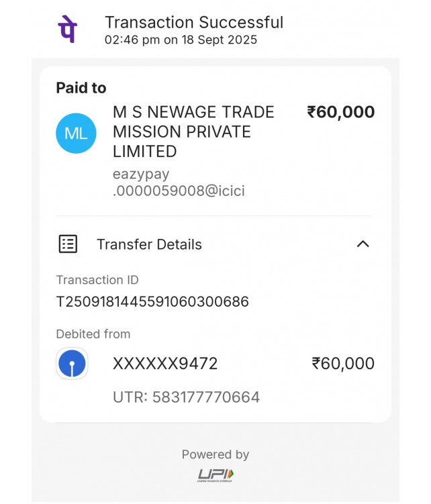The height and width of the screenshot is (504, 431).
Task: Select transaction ID T2509181445591060300686
Action: [x=152, y=302]
